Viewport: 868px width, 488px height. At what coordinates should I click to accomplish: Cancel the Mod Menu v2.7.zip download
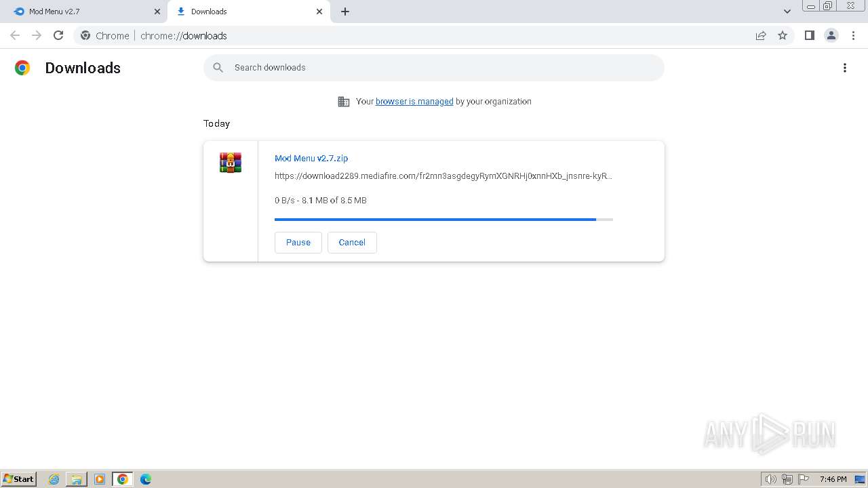(352, 243)
